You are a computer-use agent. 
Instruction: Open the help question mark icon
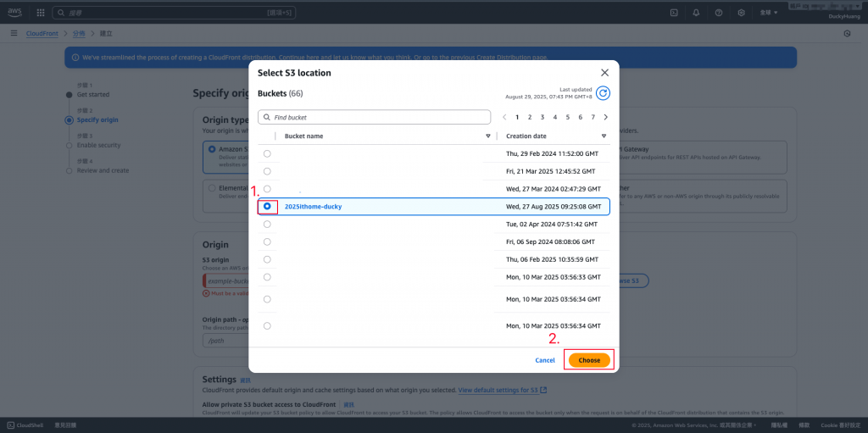click(719, 12)
